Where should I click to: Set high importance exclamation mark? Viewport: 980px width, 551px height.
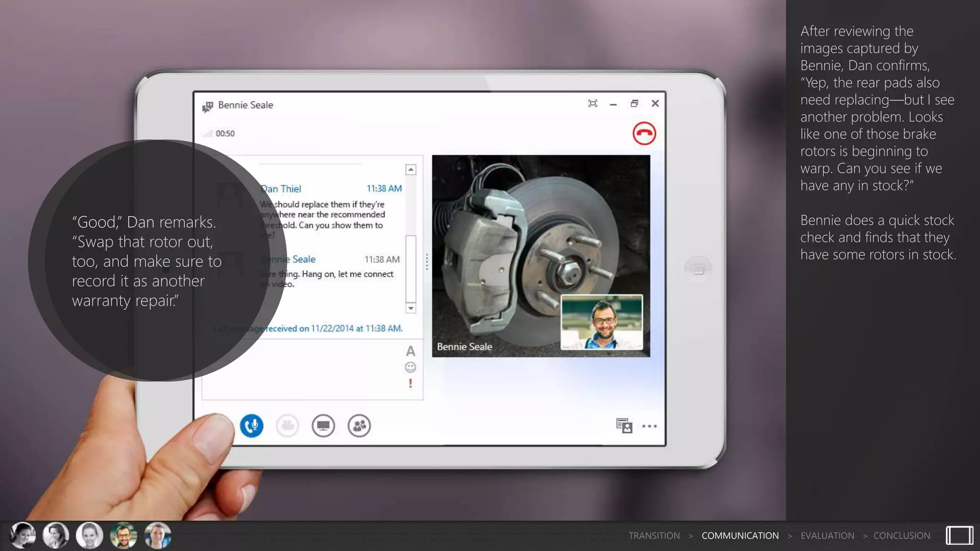pyautogui.click(x=411, y=383)
